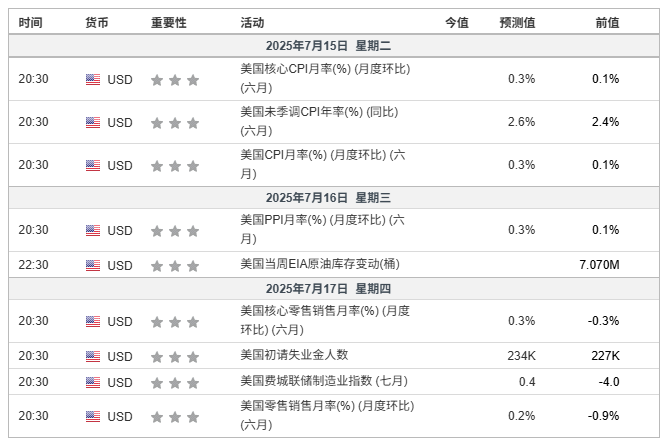666x443 pixels.
Task: Click US flag icon in PPI monthly row
Action: [93, 230]
